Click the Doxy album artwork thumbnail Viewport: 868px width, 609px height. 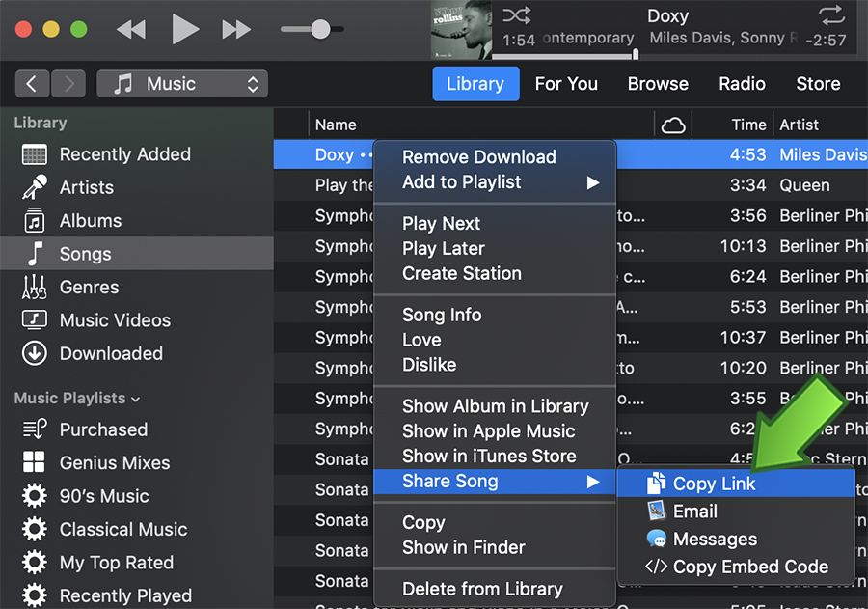point(461,30)
